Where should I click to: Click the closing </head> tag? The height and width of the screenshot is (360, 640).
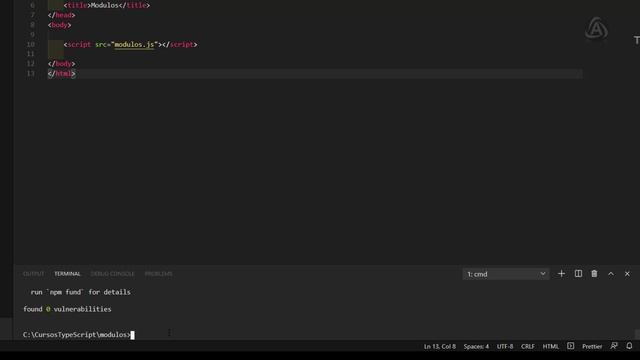click(x=62, y=15)
